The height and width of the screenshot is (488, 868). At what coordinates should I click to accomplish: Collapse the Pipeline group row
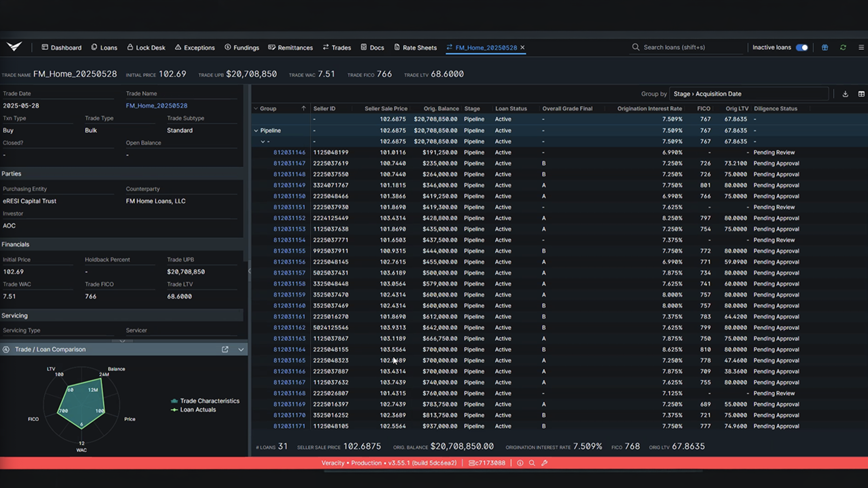(256, 130)
